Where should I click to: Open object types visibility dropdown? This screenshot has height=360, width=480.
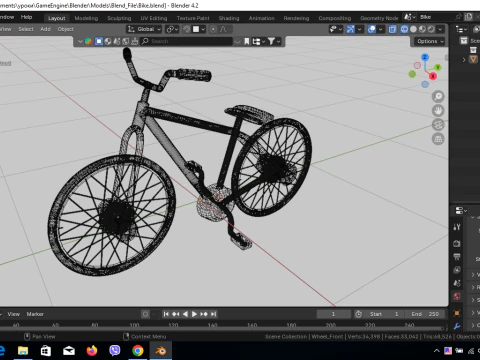[x=335, y=29]
